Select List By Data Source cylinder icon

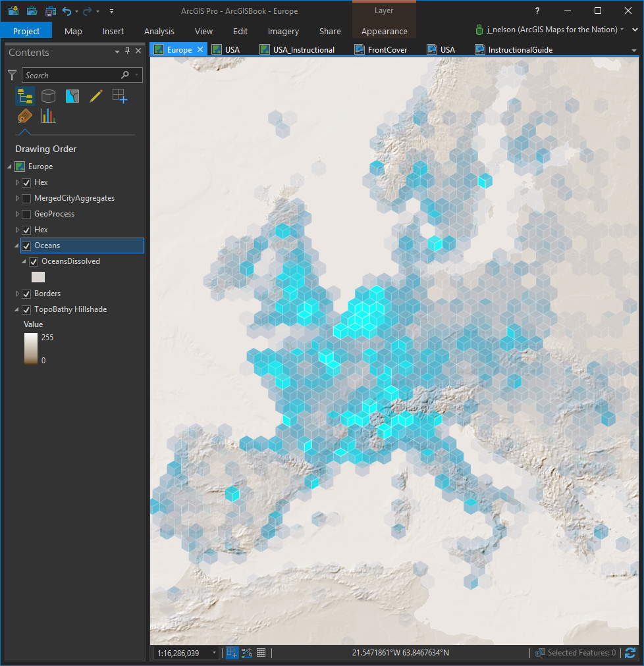click(x=49, y=96)
